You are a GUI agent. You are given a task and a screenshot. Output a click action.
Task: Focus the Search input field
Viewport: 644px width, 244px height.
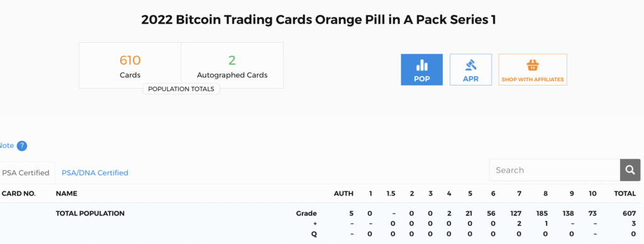[555, 170]
